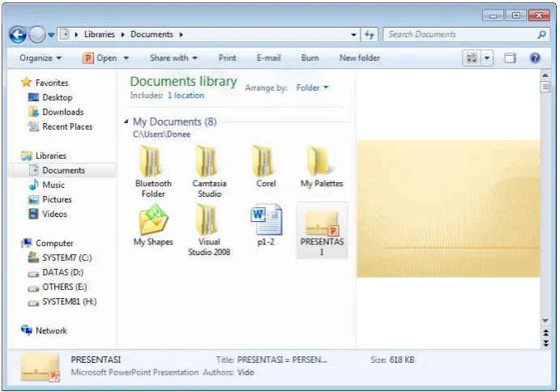The image size is (560, 392).
Task: Select the Bluetooth Folder icon
Action: pyautogui.click(x=153, y=172)
